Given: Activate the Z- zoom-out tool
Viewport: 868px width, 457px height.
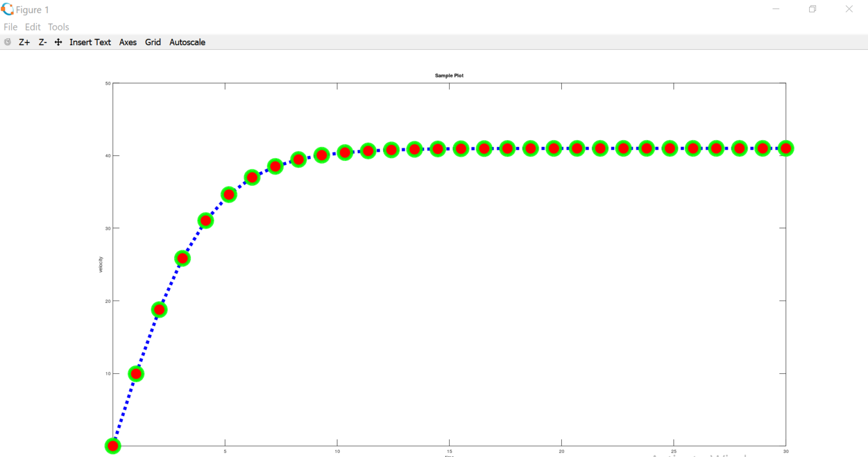Looking at the screenshot, I should tap(42, 41).
